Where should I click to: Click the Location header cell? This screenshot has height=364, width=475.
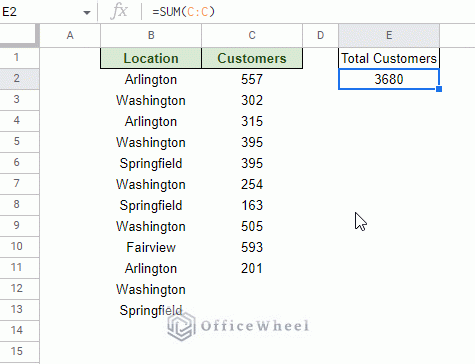point(151,58)
